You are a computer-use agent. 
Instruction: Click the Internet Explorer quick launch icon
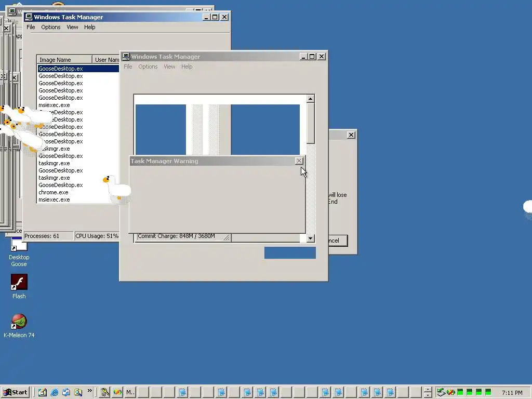54,392
